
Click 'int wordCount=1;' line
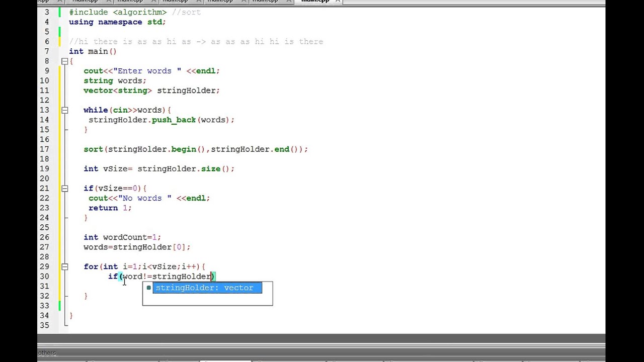[122, 237]
